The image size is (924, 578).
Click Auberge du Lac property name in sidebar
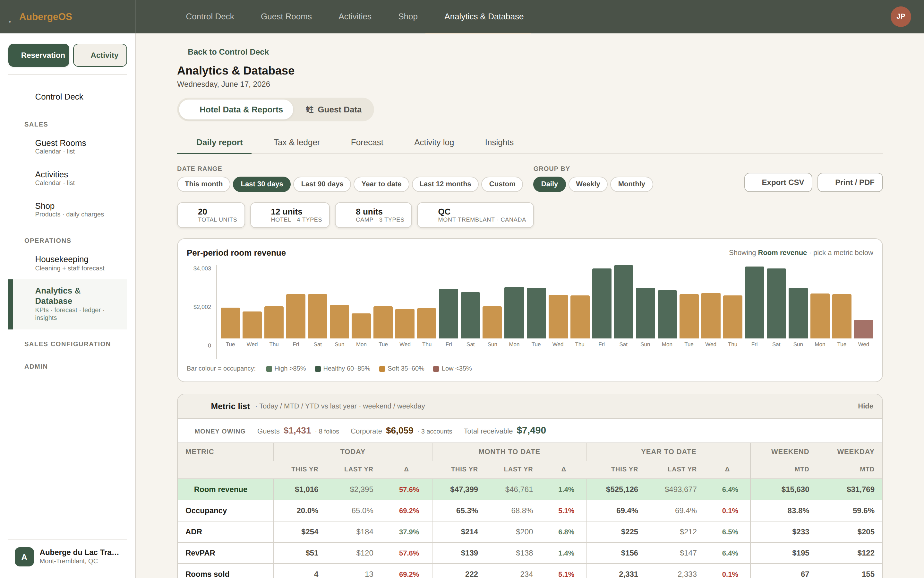80,552
